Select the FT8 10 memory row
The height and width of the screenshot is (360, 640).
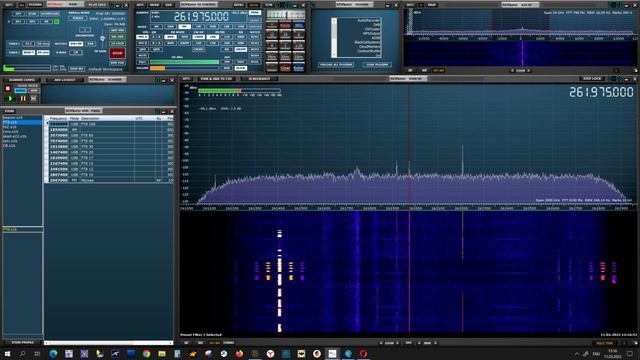coord(110,175)
